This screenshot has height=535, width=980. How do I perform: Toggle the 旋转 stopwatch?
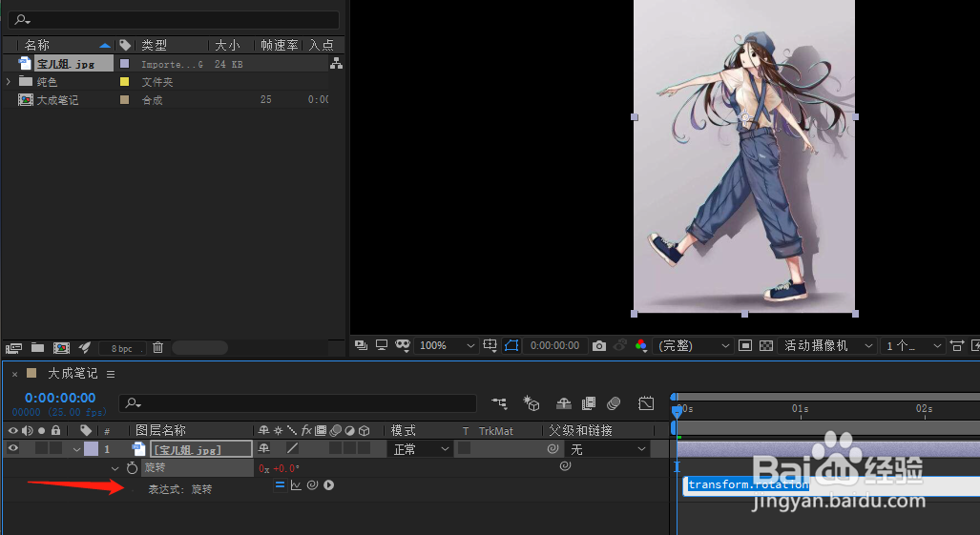tap(132, 467)
